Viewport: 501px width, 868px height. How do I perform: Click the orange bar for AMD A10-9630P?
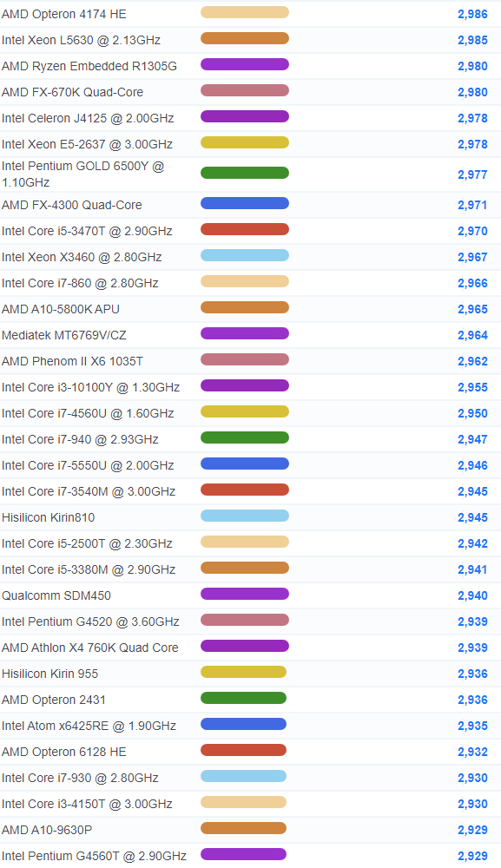(244, 827)
